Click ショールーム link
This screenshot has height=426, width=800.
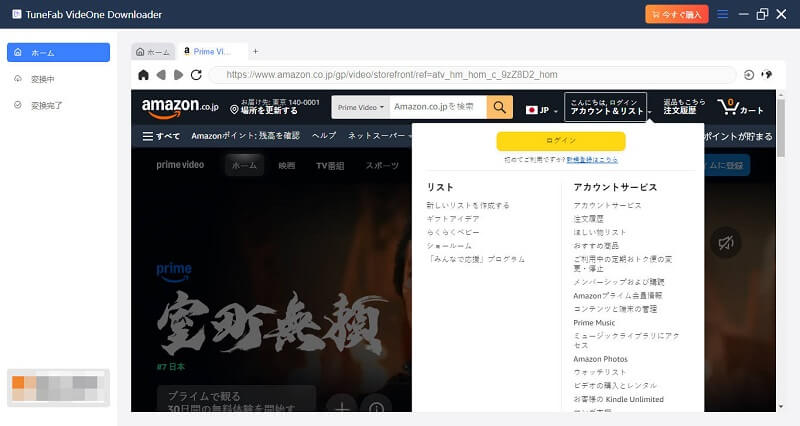pyautogui.click(x=449, y=245)
